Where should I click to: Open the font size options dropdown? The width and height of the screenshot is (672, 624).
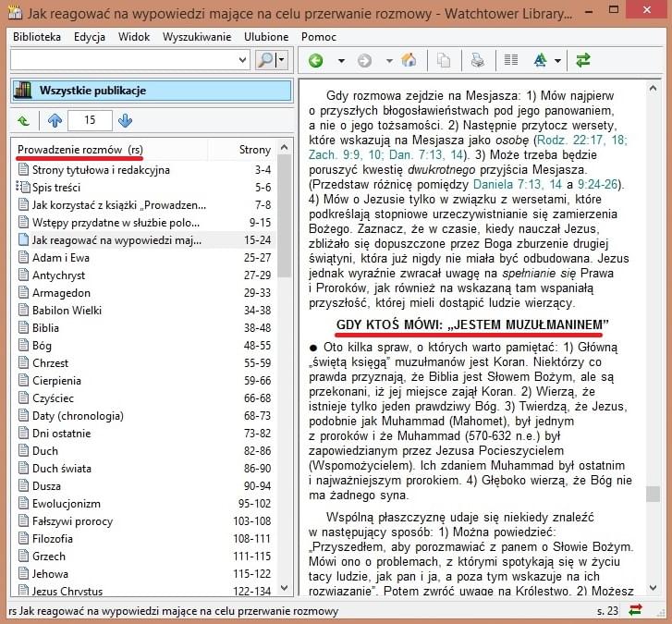[x=559, y=61]
